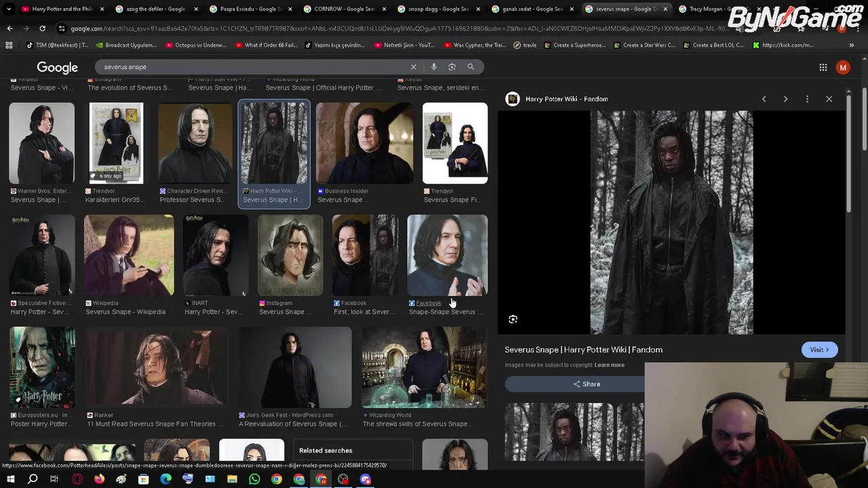Click the page vertical scrollbar
The image size is (868, 488).
coord(864,119)
